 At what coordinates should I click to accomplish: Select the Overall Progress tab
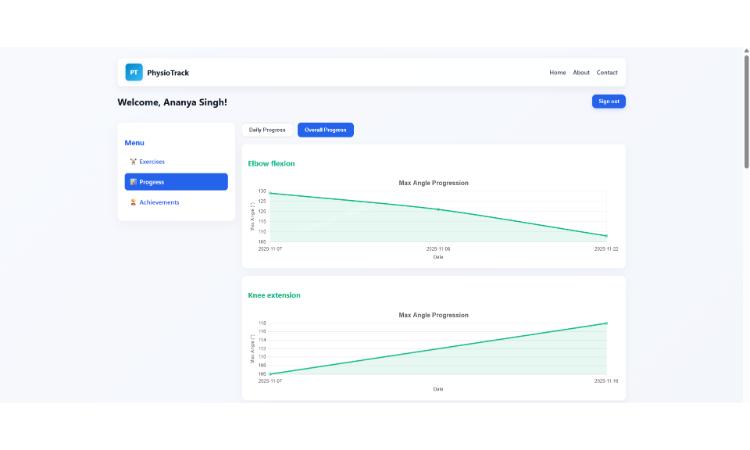[326, 130]
